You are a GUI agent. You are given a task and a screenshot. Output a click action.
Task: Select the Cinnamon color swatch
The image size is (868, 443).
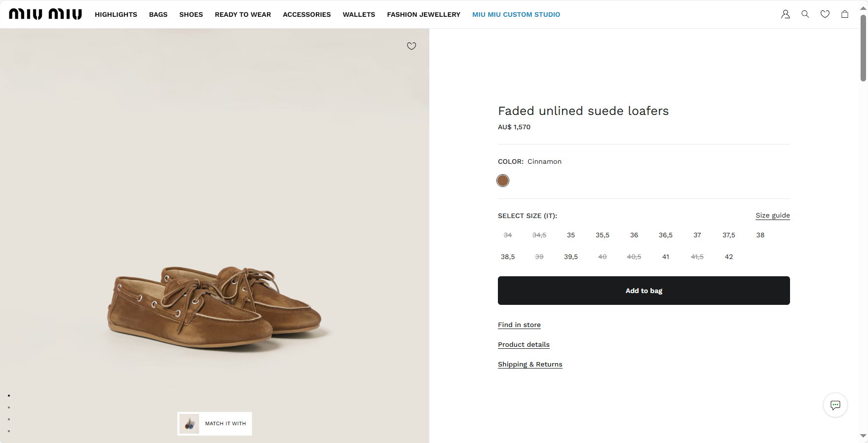tap(502, 181)
